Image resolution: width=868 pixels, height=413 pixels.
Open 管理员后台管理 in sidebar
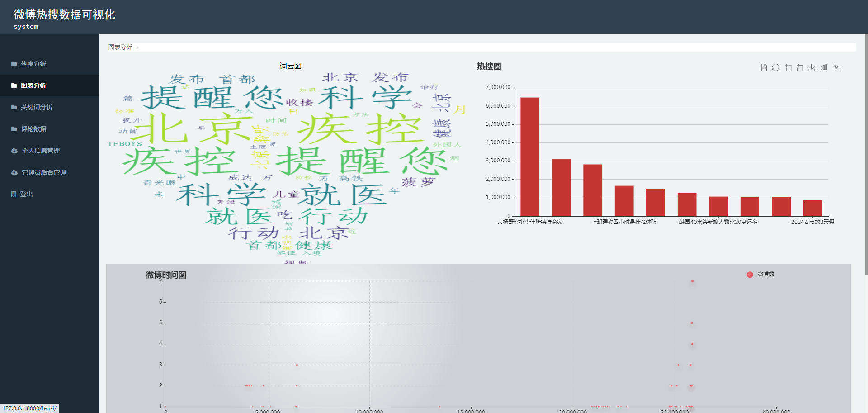[x=50, y=172]
